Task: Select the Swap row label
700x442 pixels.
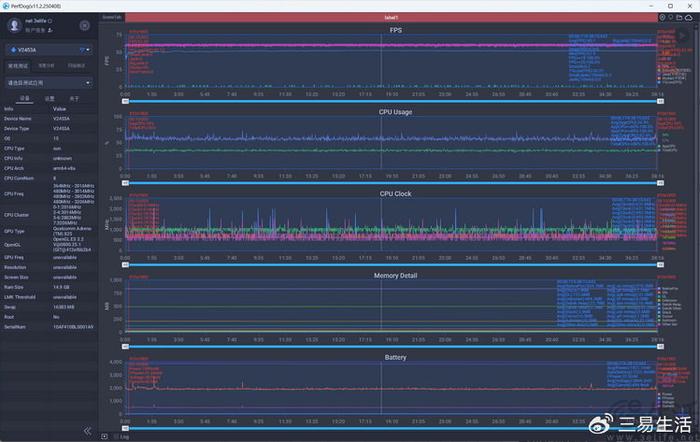Action: pos(10,307)
